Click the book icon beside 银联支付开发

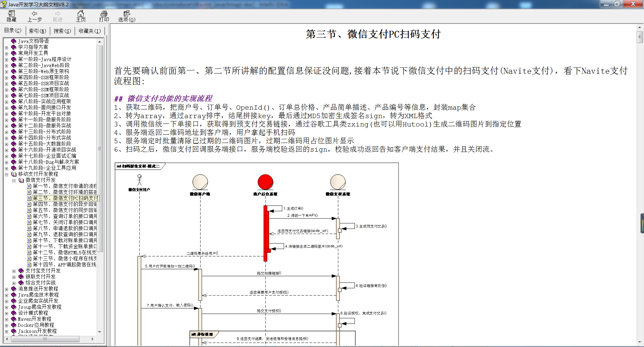tap(21, 277)
